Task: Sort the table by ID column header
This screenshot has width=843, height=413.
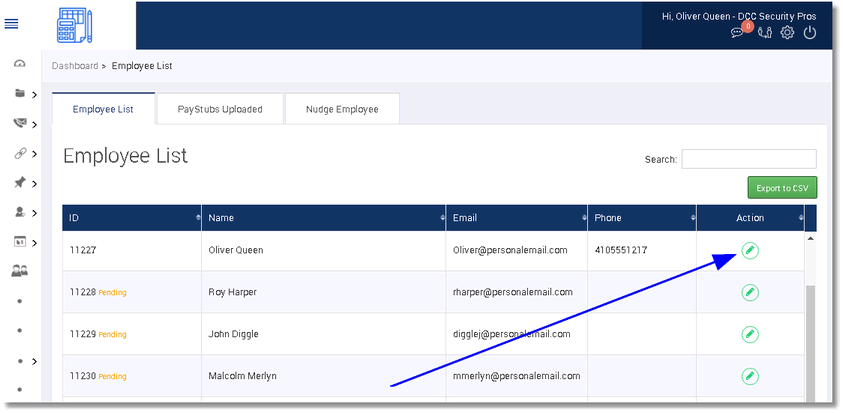Action: click(132, 218)
